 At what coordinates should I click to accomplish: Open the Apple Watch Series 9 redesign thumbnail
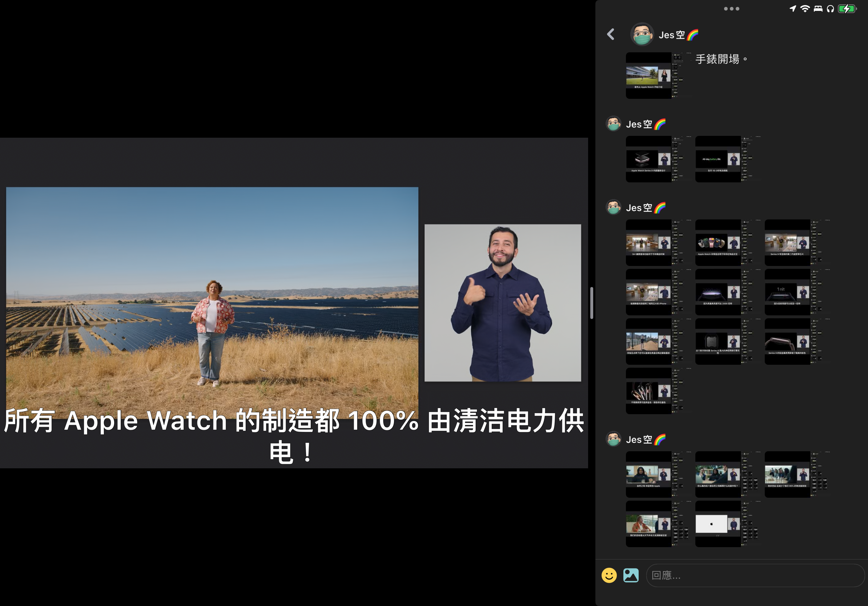tap(659, 159)
